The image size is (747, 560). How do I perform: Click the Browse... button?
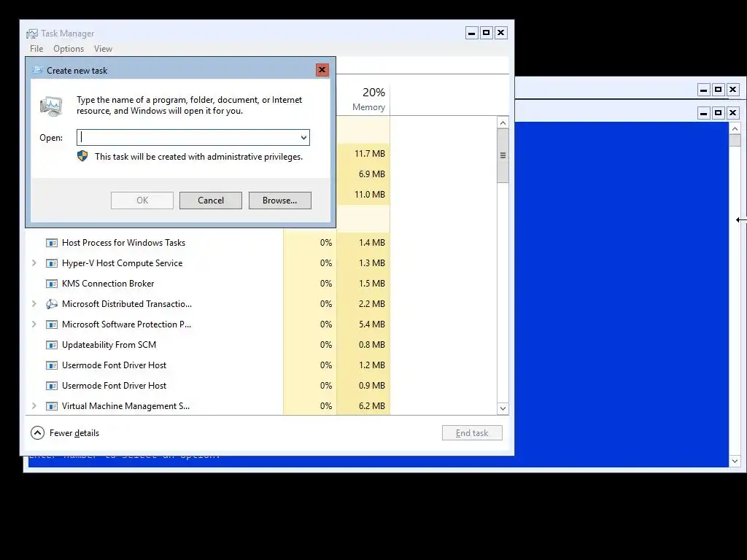point(279,201)
